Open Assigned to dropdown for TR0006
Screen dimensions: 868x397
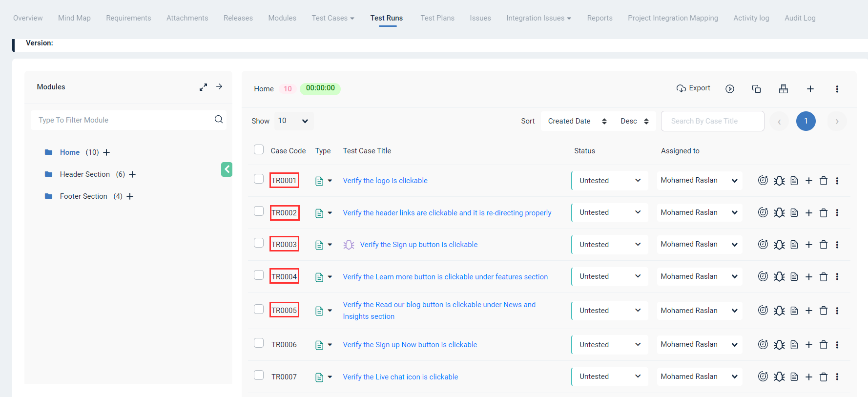coord(700,344)
